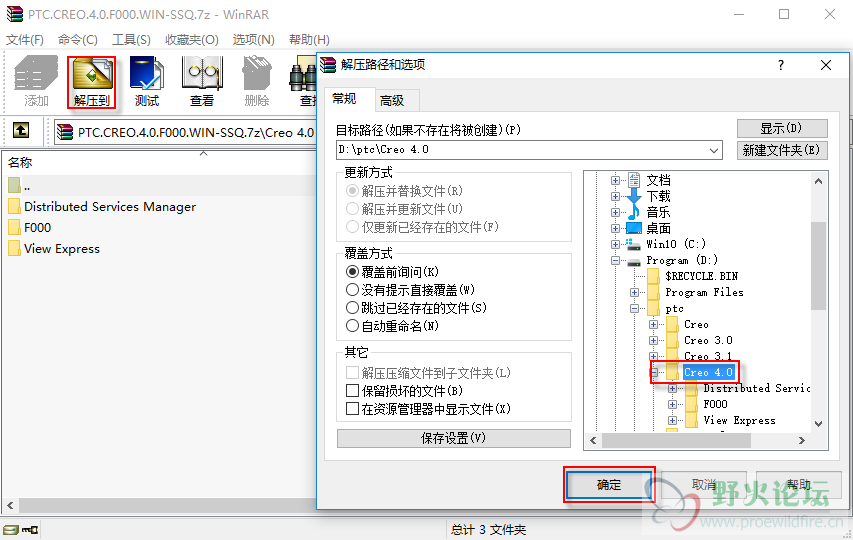
Task: Go up one folder level with the arrow icon
Action: tap(21, 131)
